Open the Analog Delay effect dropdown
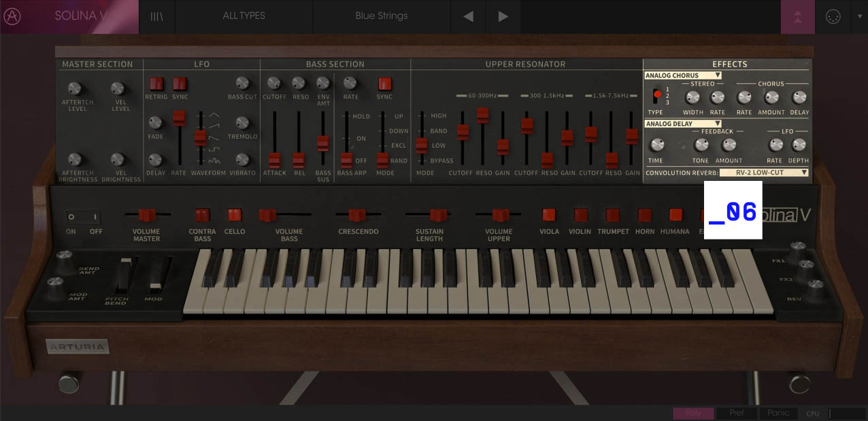The width and height of the screenshot is (868, 421). pos(683,124)
